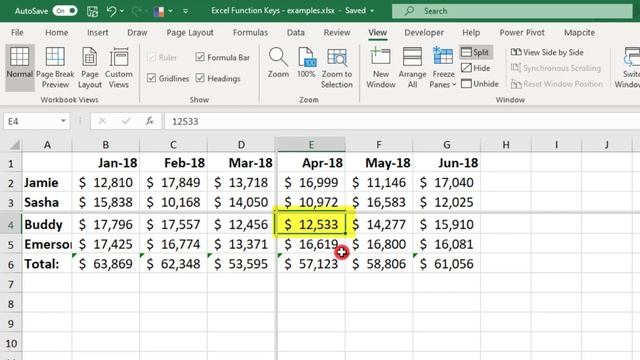Select column H header
This screenshot has height=360, width=640.
(x=506, y=145)
